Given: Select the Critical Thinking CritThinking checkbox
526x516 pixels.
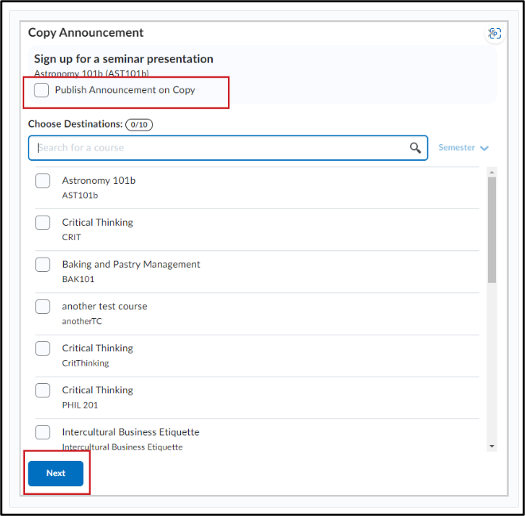Looking at the screenshot, I should pyautogui.click(x=43, y=348).
